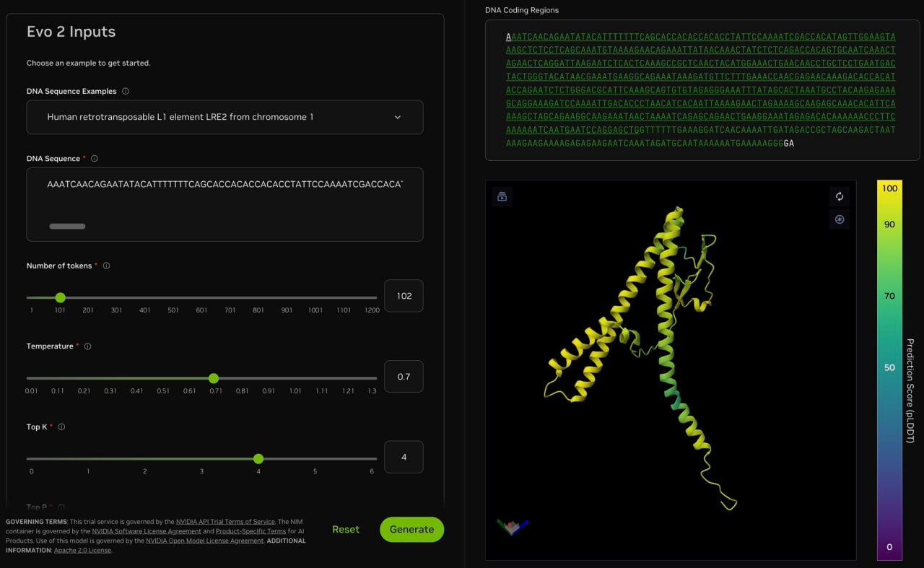
Task: Click the Top K value box showing 4
Action: pyautogui.click(x=404, y=457)
